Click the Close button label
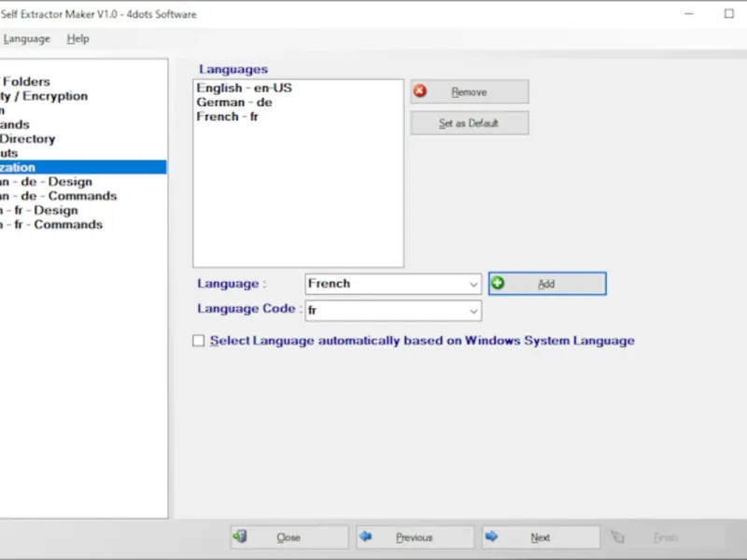 click(x=289, y=538)
